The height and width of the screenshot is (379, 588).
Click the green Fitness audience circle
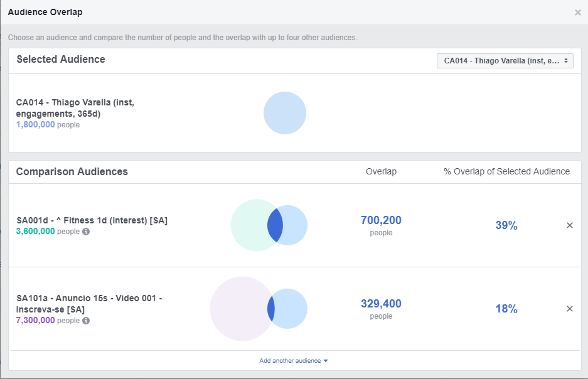pyautogui.click(x=248, y=225)
